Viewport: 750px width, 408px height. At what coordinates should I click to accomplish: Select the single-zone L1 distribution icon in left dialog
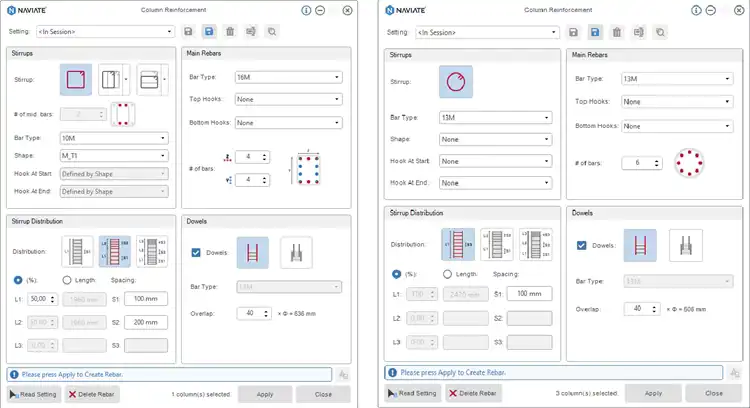pos(77,251)
